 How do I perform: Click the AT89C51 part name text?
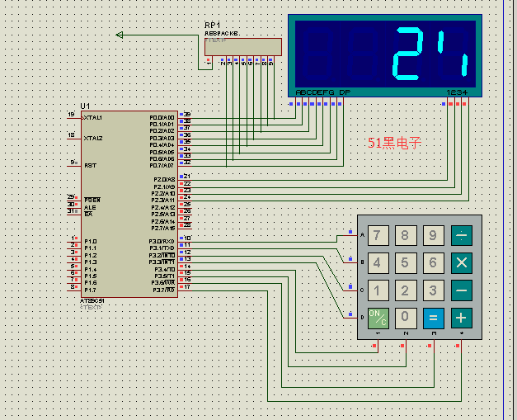[92, 301]
